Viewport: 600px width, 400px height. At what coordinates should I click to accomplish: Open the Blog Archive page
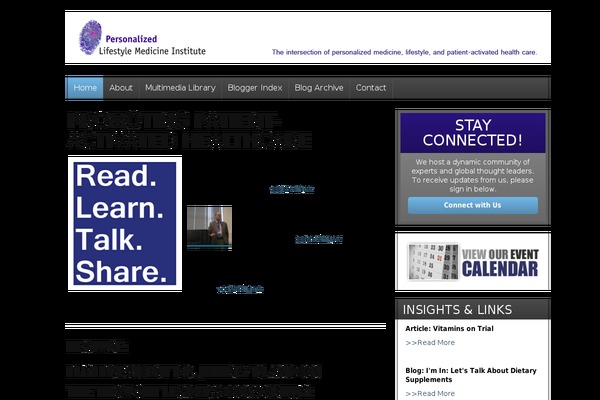[x=319, y=88]
